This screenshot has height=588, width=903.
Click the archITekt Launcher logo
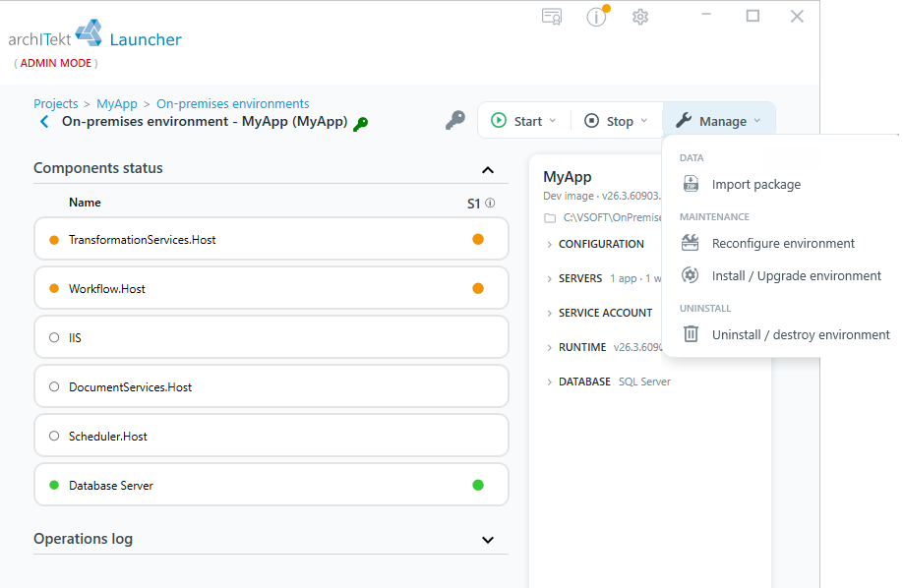tap(95, 34)
